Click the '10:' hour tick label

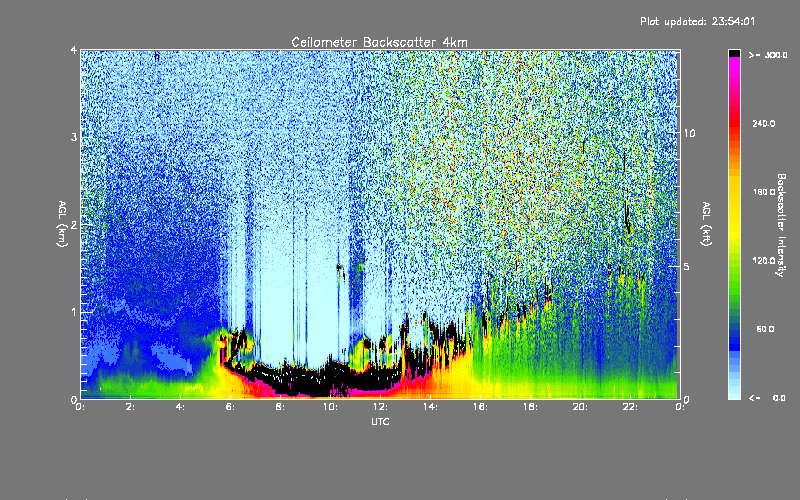pos(330,407)
